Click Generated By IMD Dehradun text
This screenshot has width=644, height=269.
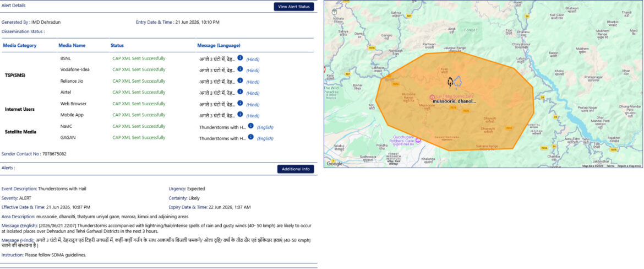click(x=31, y=22)
